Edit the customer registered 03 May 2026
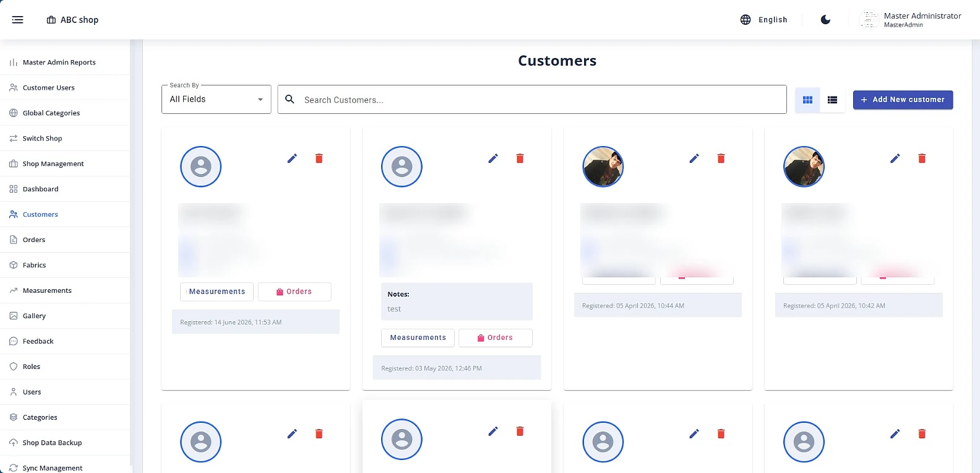The image size is (980, 473). pos(493,158)
